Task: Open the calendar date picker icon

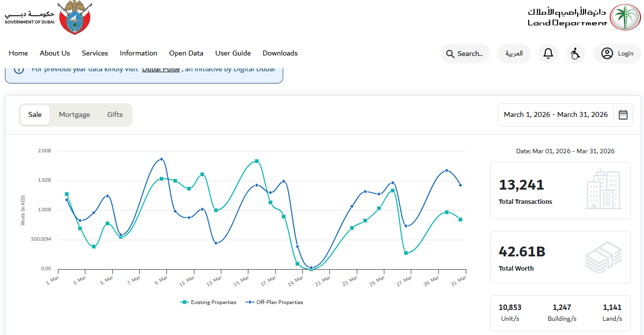Action: point(623,114)
